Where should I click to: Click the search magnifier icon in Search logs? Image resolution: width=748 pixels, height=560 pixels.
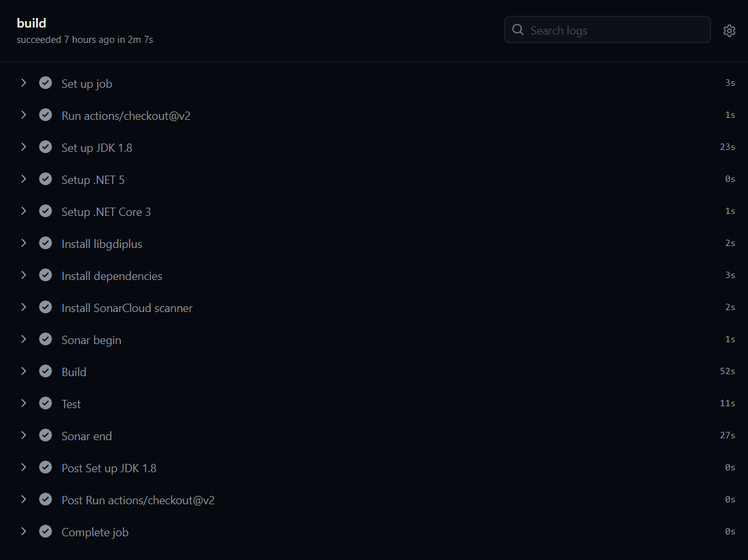(518, 29)
